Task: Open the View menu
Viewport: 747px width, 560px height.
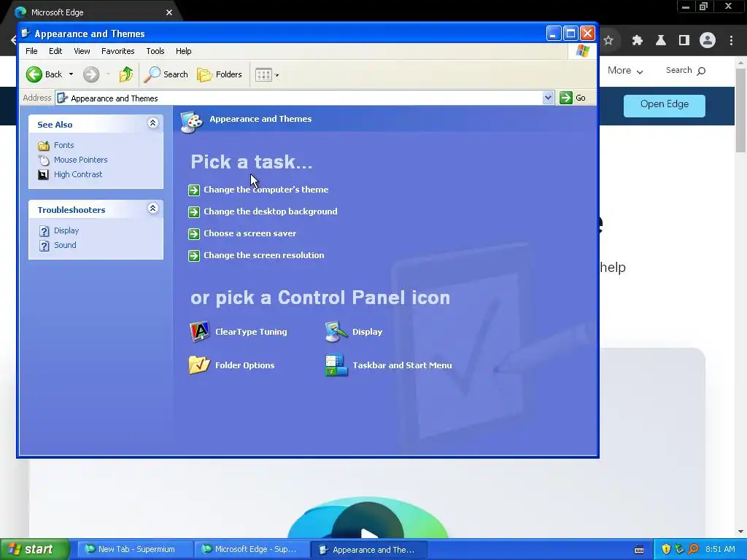Action: coord(82,51)
